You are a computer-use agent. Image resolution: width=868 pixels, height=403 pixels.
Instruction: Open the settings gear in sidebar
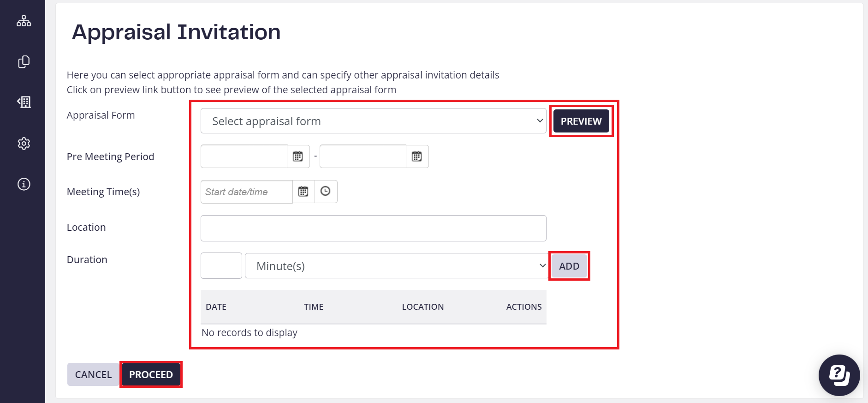click(24, 144)
